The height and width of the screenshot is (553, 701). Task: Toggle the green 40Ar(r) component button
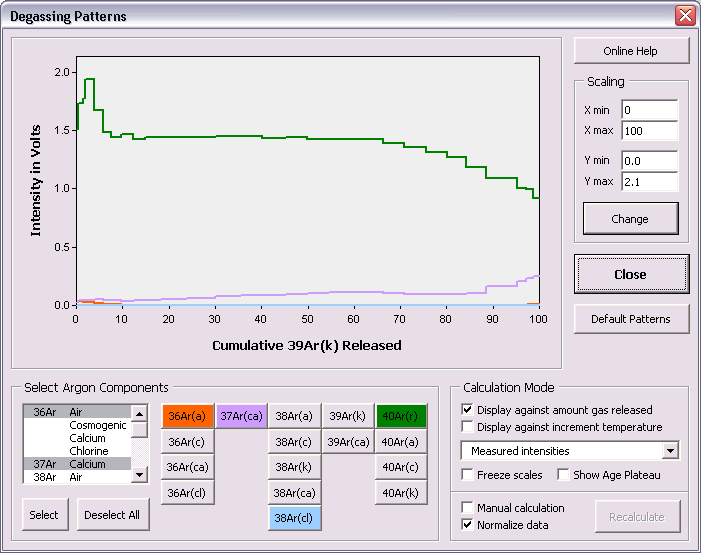401,416
